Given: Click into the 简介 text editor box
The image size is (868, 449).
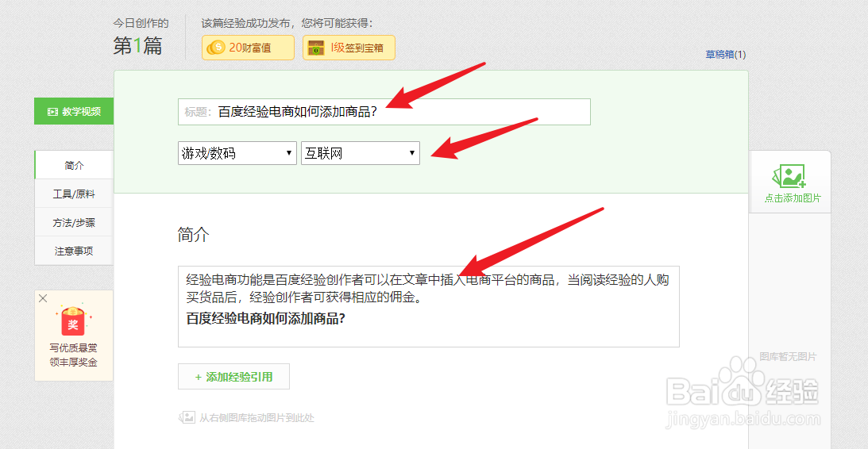Looking at the screenshot, I should [429, 306].
